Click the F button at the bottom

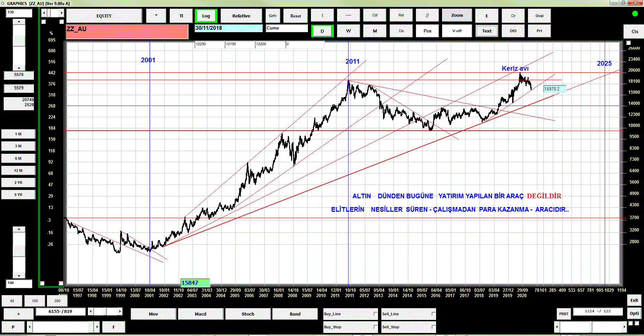(x=114, y=327)
